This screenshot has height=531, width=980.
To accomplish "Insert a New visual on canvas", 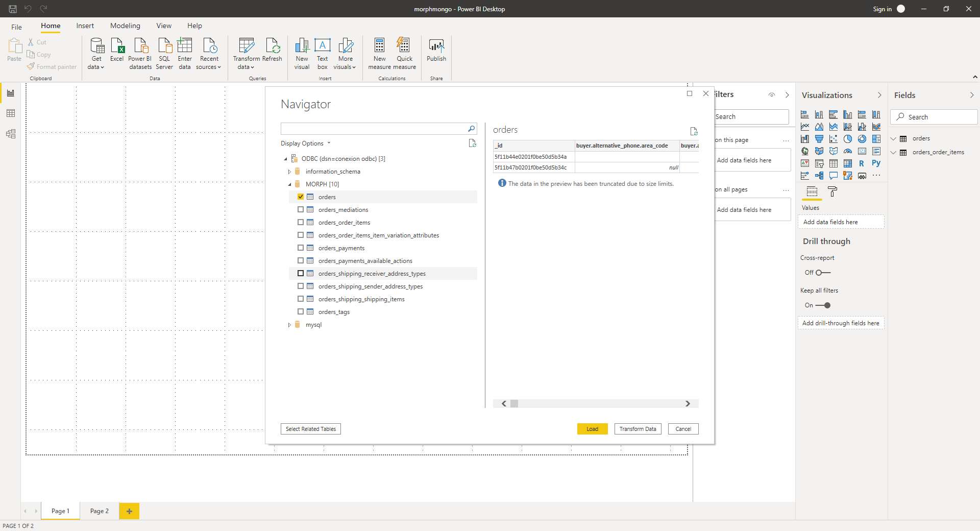I will [302, 54].
